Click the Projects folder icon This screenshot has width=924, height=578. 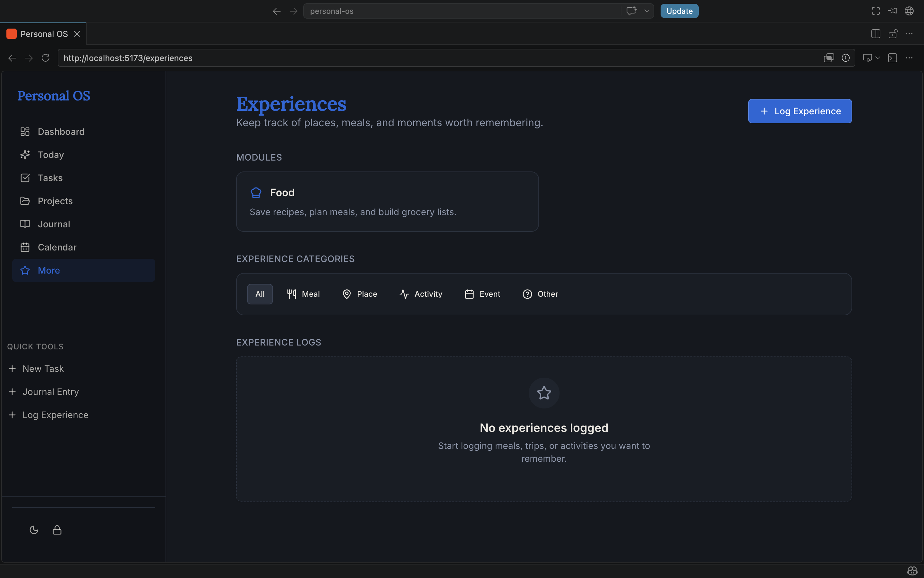[x=25, y=201]
